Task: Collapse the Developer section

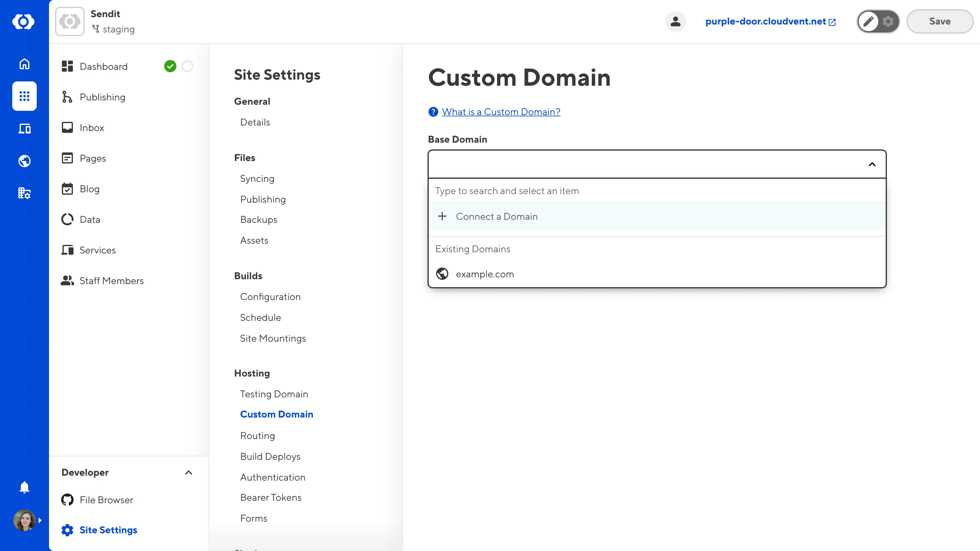Action: click(x=188, y=473)
